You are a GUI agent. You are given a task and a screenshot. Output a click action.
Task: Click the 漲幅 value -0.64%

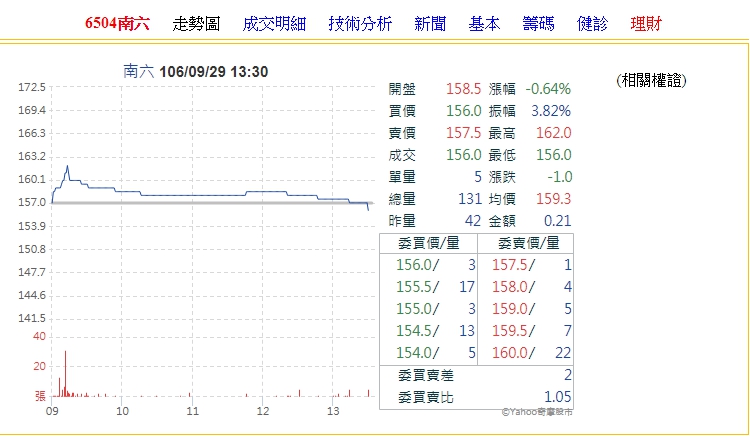(548, 89)
